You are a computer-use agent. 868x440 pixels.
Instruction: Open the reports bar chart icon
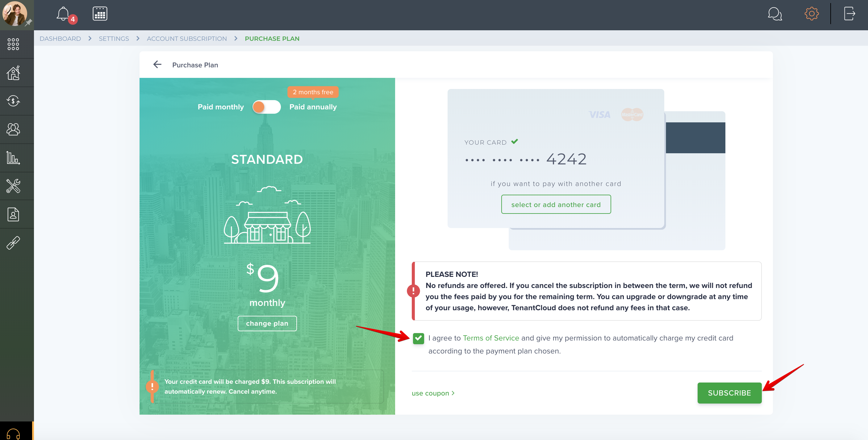point(13,158)
